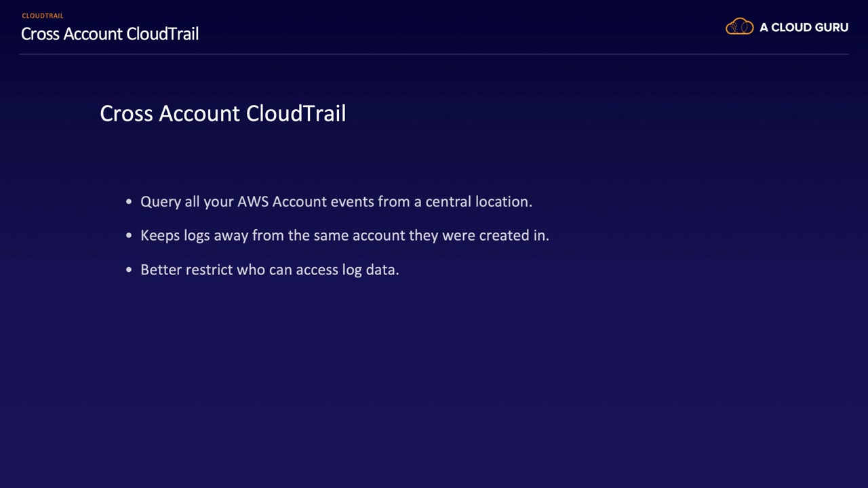Click the bullet dot before "Query all your"
Screen dimensions: 868x488
tap(129, 202)
